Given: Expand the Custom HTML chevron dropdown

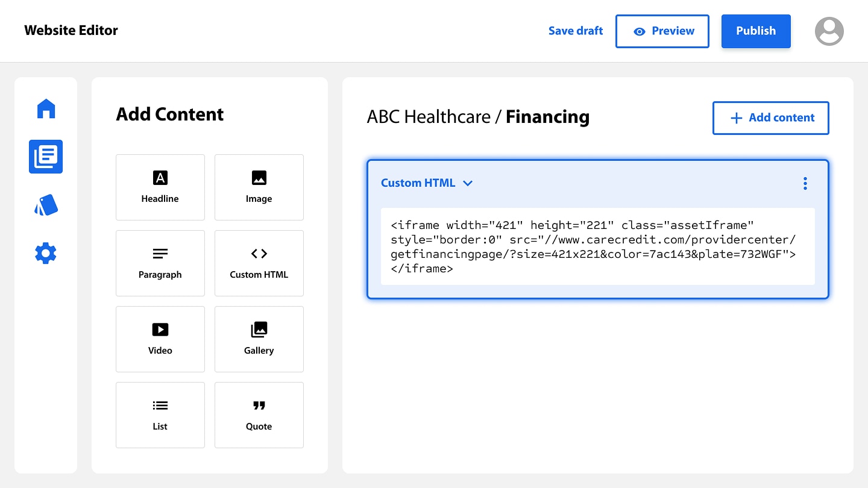Looking at the screenshot, I should pyautogui.click(x=468, y=183).
